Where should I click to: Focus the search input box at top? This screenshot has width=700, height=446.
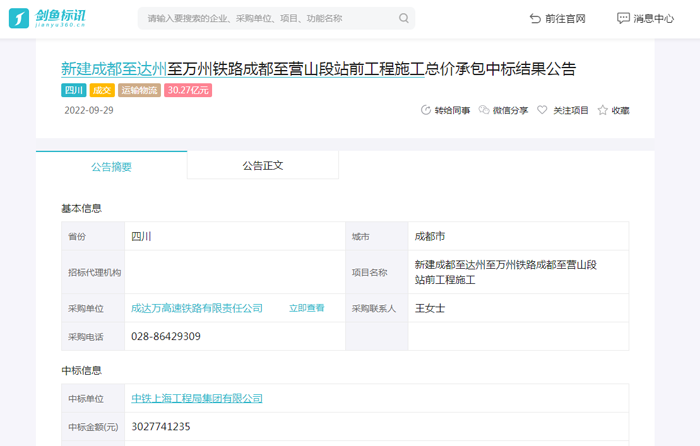(x=265, y=18)
